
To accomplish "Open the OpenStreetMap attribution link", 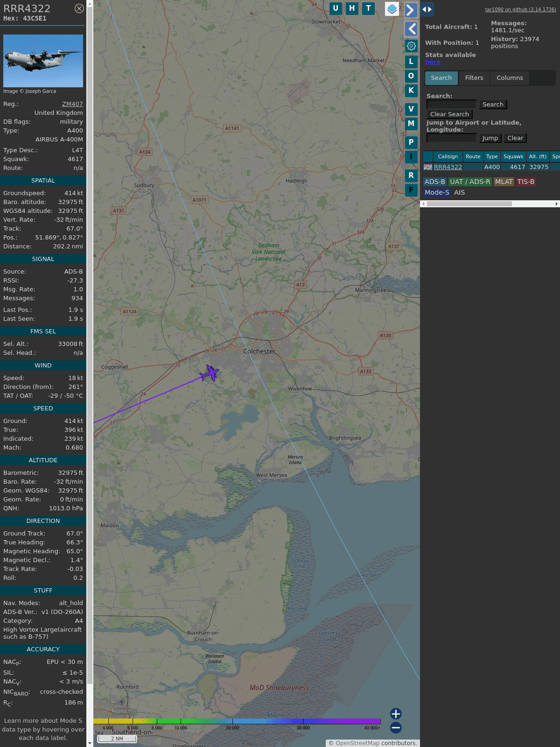I will (x=357, y=743).
